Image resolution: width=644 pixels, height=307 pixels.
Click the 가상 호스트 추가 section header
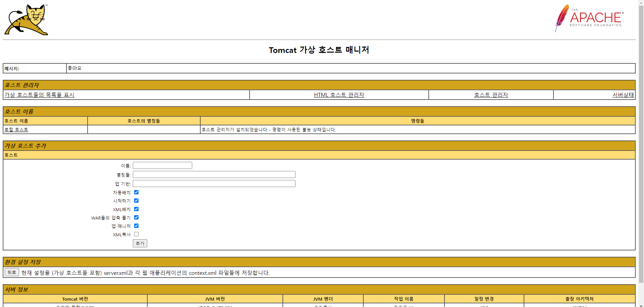point(319,146)
